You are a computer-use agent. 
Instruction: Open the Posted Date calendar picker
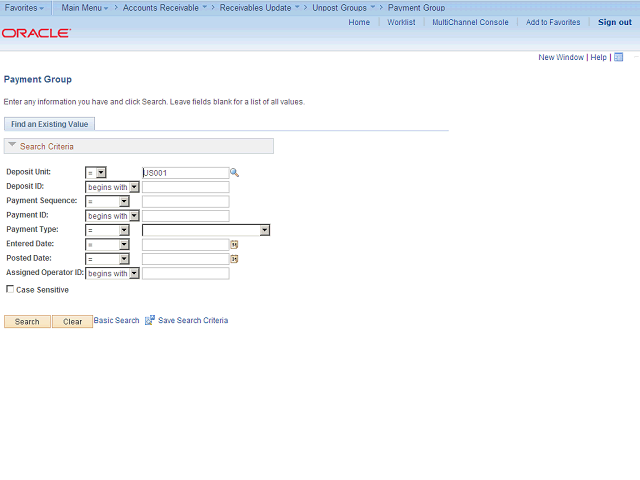234,259
